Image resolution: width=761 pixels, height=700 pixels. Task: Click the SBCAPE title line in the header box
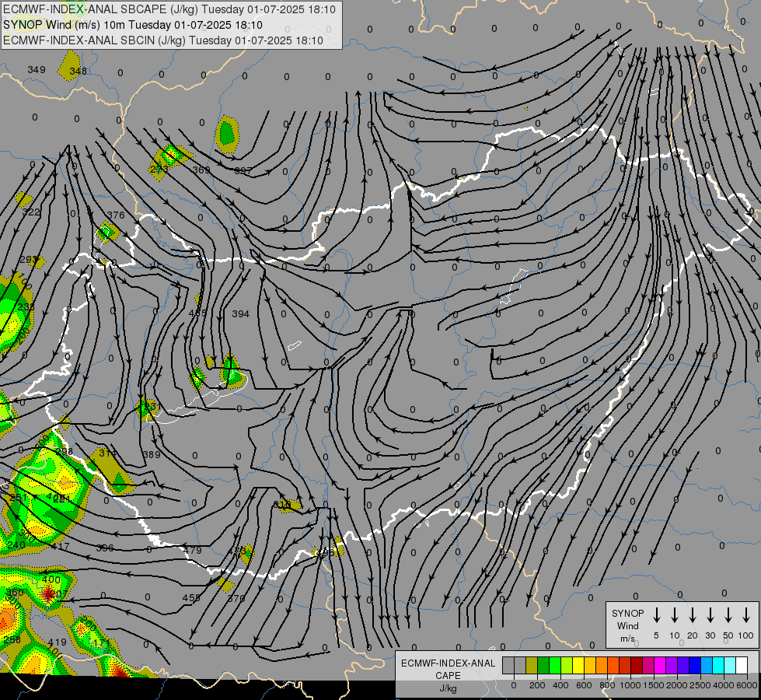point(169,9)
